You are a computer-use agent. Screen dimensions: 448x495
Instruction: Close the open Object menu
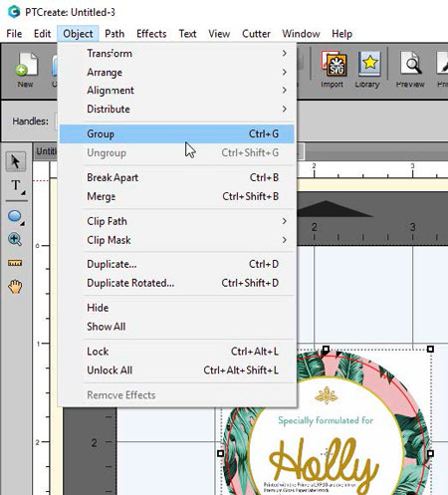tap(78, 34)
